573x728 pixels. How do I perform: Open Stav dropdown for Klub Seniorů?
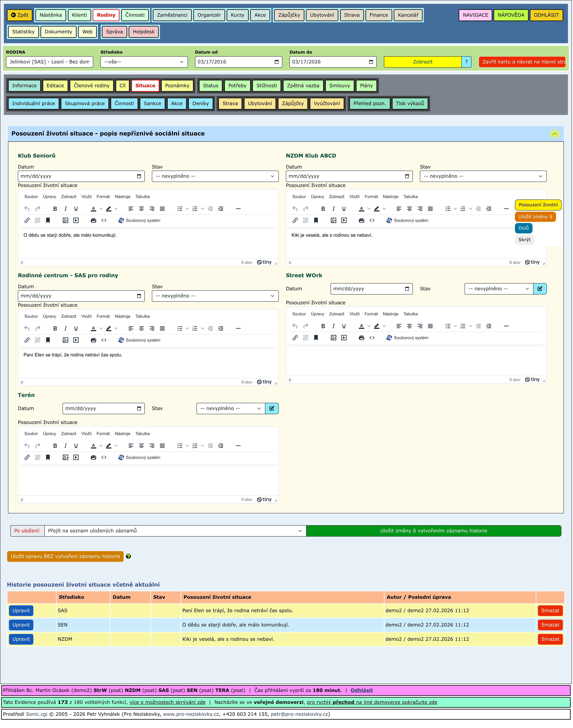pyautogui.click(x=215, y=176)
